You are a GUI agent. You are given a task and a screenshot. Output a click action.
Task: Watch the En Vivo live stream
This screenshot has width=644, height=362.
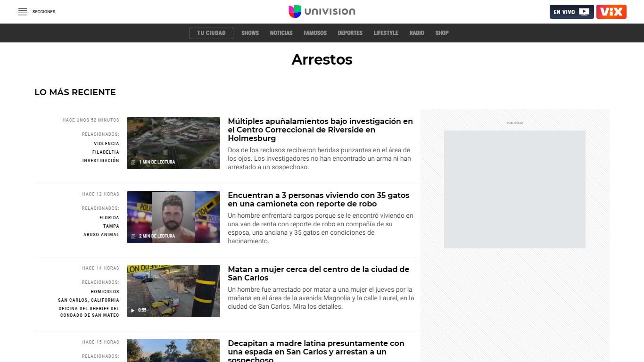coord(571,12)
